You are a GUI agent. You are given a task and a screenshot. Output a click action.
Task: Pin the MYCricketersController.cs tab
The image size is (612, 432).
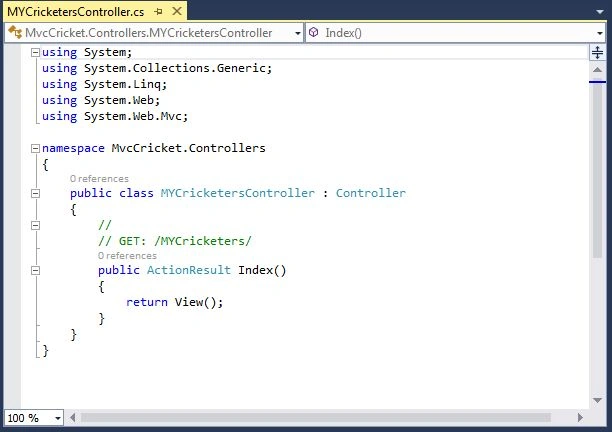(x=158, y=12)
